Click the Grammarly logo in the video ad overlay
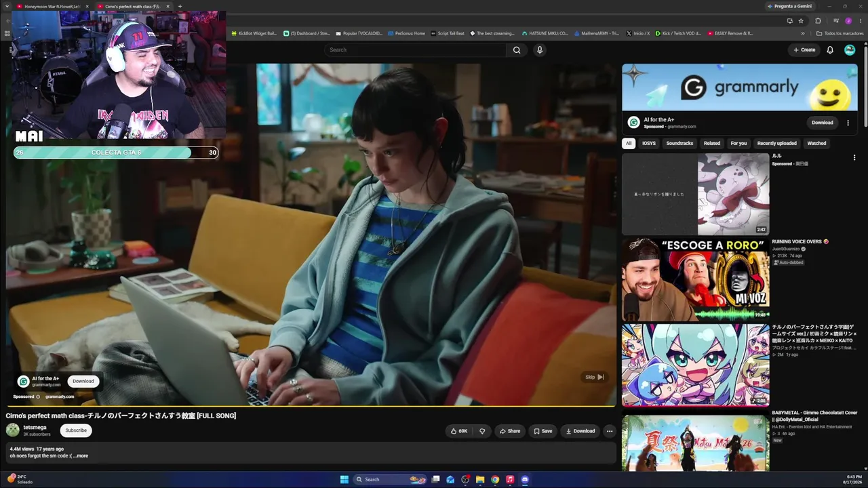Image resolution: width=868 pixels, height=488 pixels. tap(23, 381)
